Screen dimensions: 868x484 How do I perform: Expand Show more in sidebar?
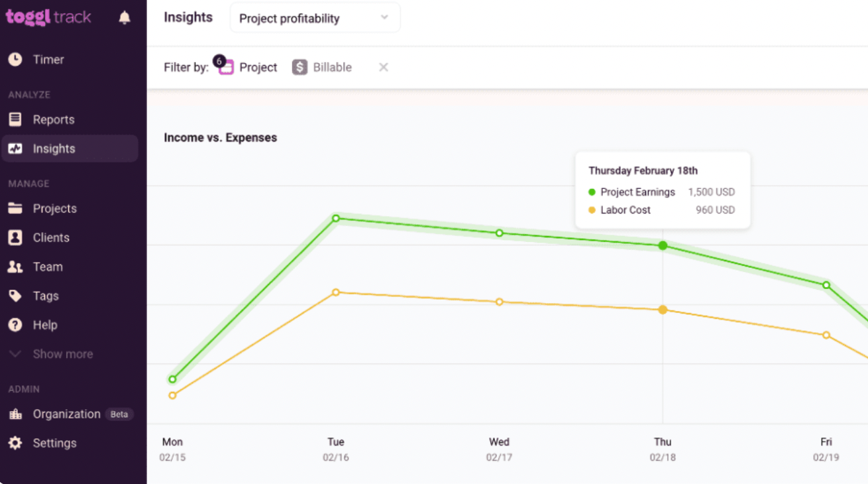tap(52, 354)
